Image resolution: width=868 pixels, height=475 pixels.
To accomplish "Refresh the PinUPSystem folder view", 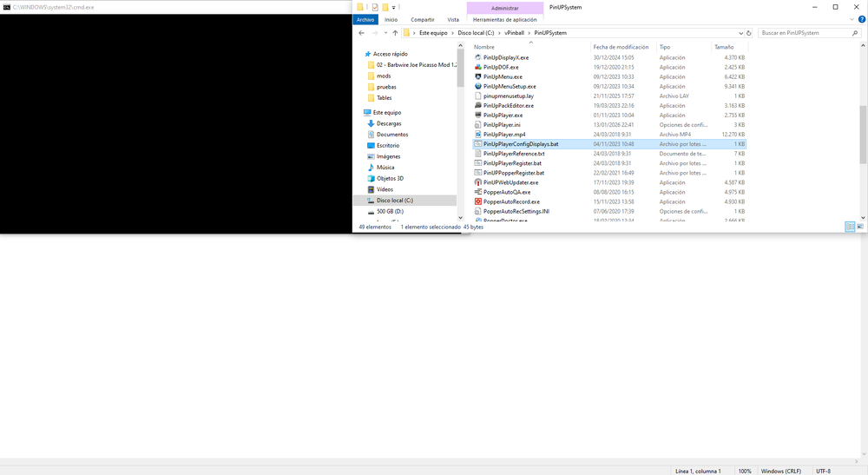I will coord(749,33).
